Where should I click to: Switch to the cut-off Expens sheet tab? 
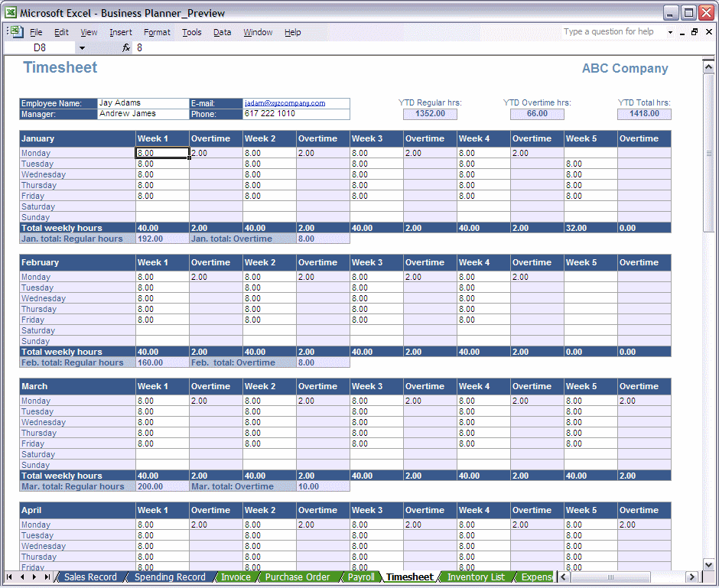(536, 577)
